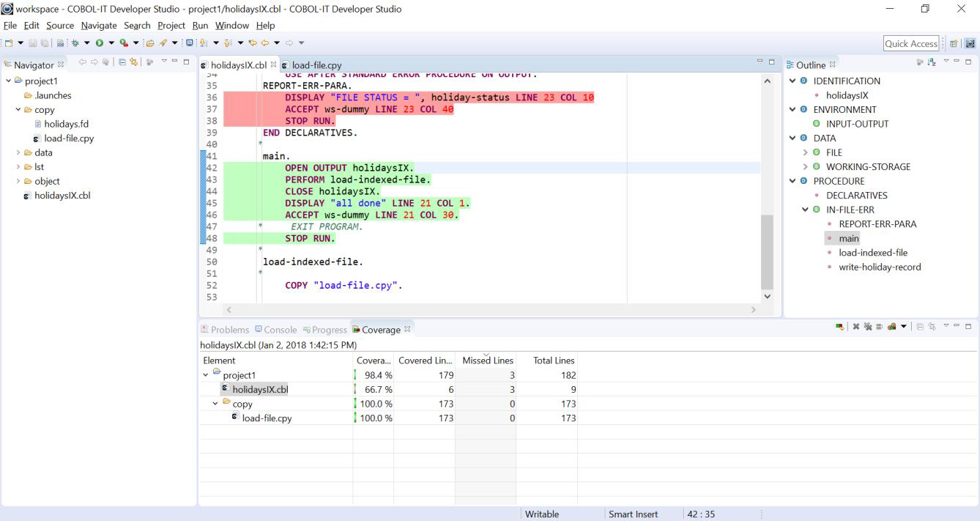Toggle alphabetical sort in the Outline view
Image resolution: width=980 pixels, height=521 pixels.
coord(931,64)
